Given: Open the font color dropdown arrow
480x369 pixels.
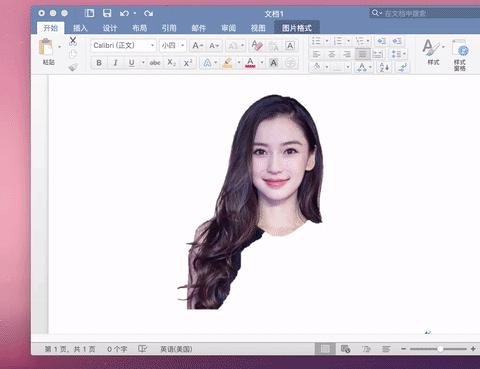Looking at the screenshot, I should pyautogui.click(x=262, y=63).
